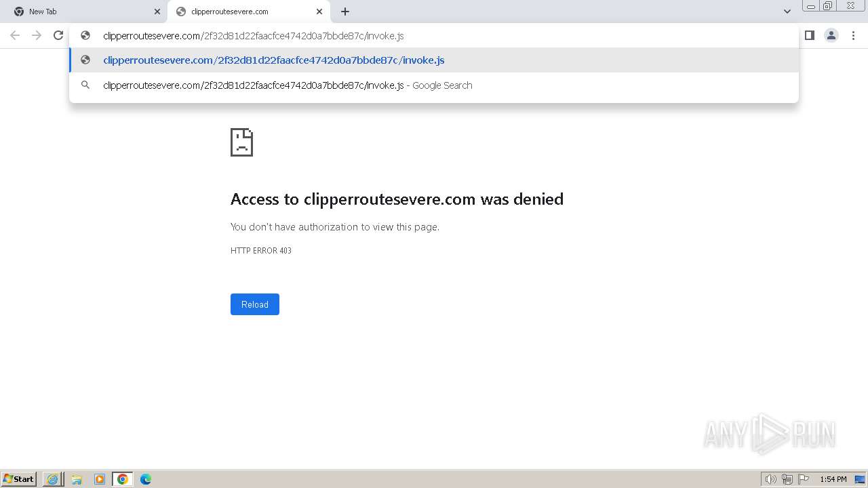Open File Explorer from taskbar
Screen dimensions: 868x488
pos(77,479)
